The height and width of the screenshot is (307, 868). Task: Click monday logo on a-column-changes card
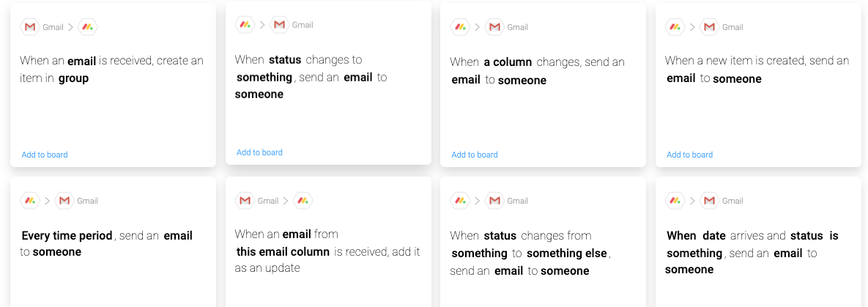460,26
